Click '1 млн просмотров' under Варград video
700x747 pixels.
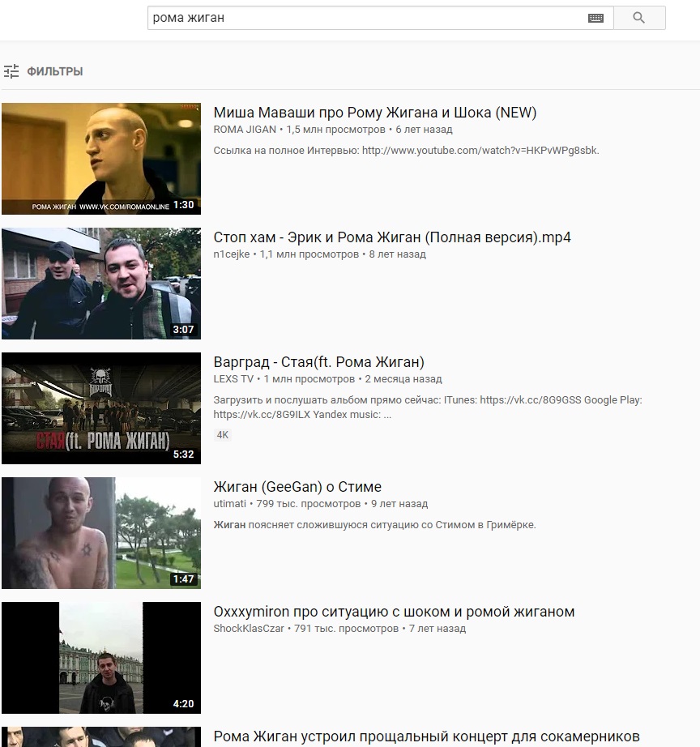(x=309, y=379)
